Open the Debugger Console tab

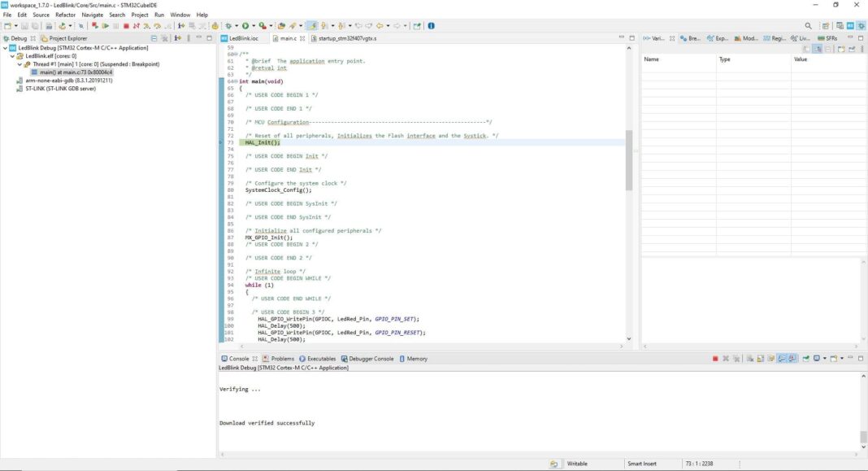coord(371,359)
